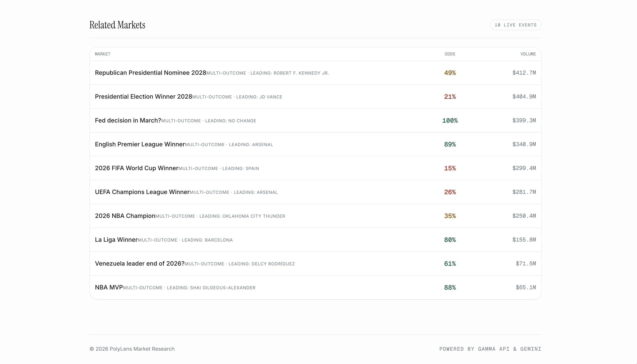Click the Volume column header

[x=528, y=54]
